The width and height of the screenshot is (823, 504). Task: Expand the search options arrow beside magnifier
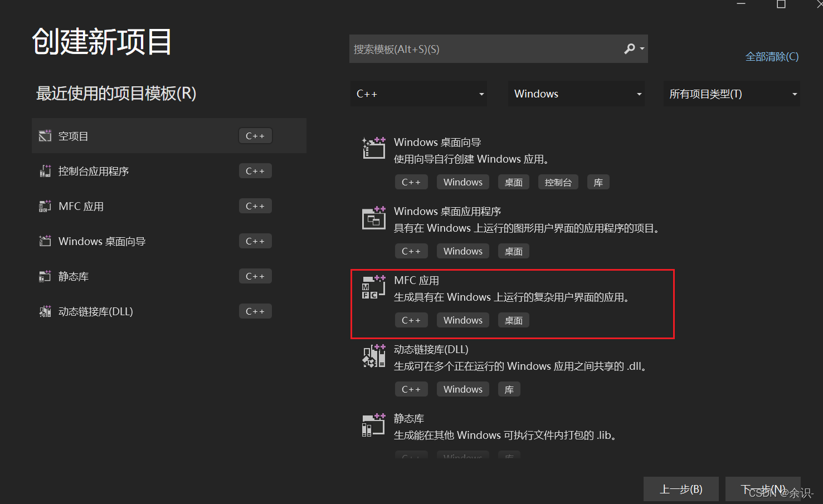click(642, 49)
